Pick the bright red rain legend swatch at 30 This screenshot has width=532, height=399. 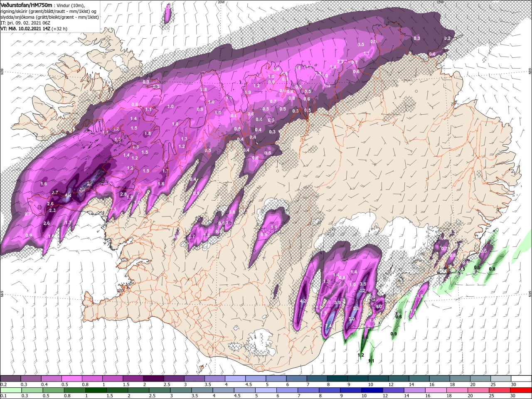click(521, 390)
